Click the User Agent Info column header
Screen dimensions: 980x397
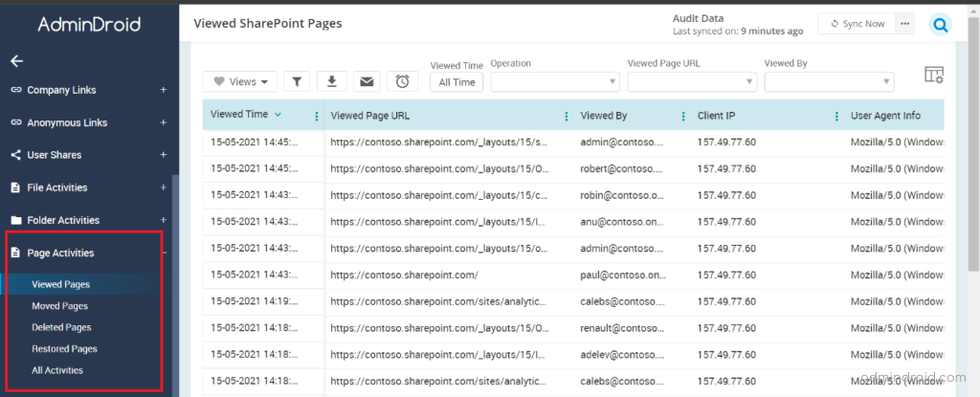[x=885, y=116]
